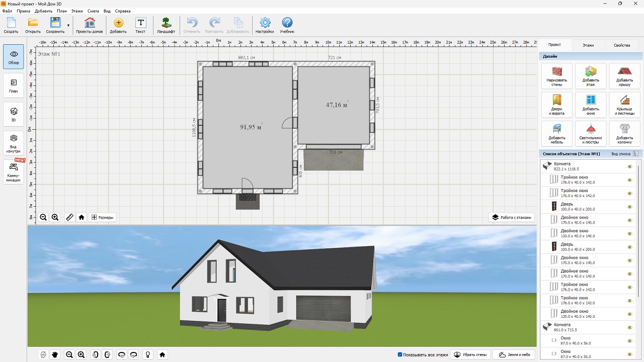Toggle Показывать все этажи checkbox
644x362 pixels.
pyautogui.click(x=400, y=354)
